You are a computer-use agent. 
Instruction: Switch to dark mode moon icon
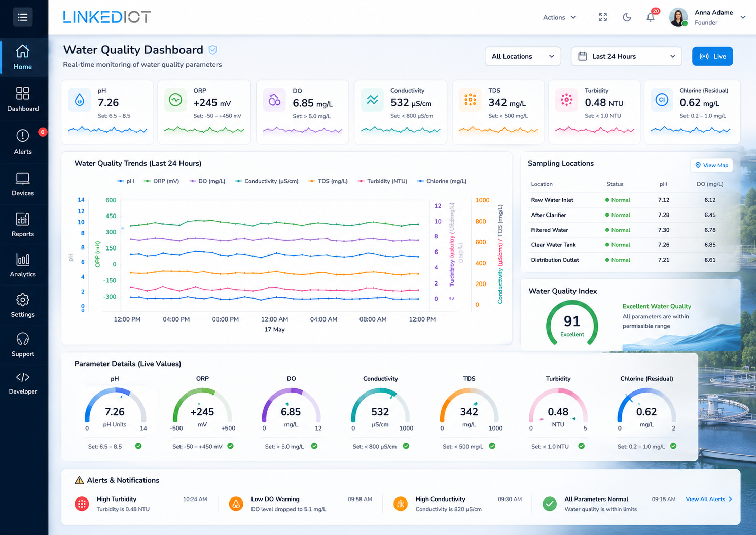[627, 17]
